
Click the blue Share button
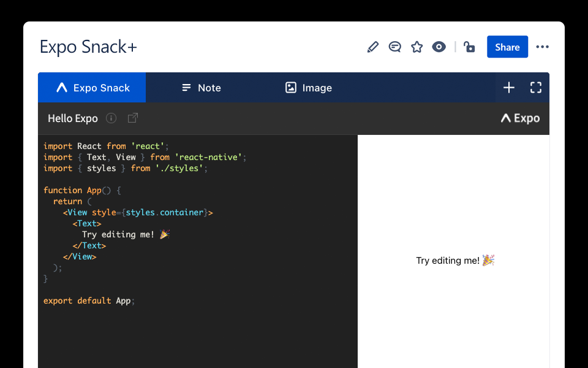tap(507, 47)
